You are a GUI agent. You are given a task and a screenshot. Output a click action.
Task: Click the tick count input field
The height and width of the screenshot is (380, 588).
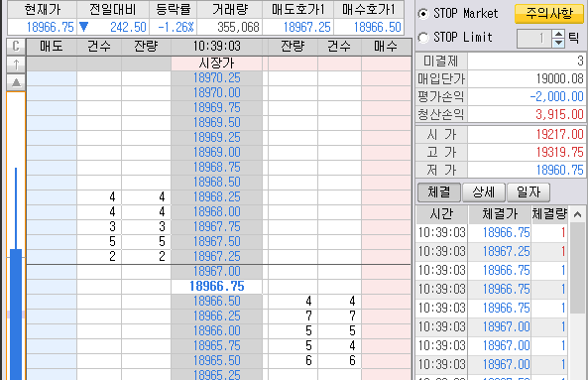pos(534,39)
